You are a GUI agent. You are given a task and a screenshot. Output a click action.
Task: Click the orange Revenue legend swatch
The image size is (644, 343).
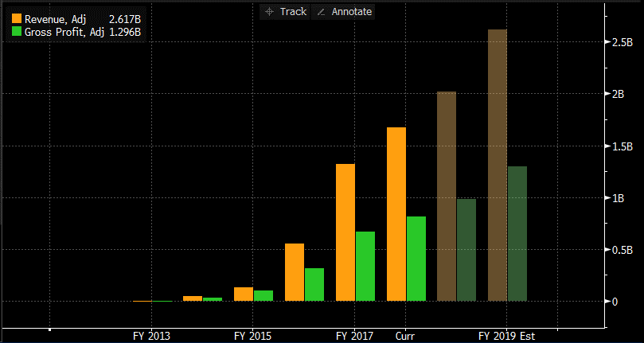(17, 19)
